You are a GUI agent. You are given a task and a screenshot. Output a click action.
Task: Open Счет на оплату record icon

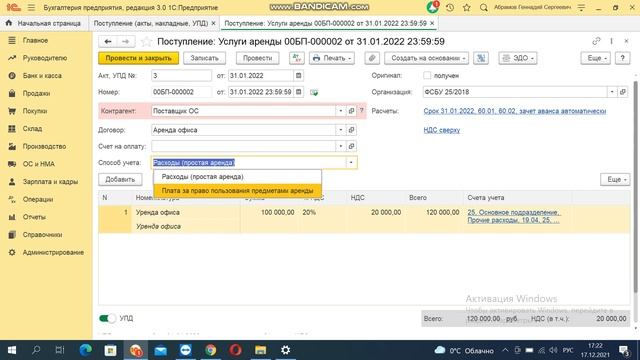[x=351, y=146]
